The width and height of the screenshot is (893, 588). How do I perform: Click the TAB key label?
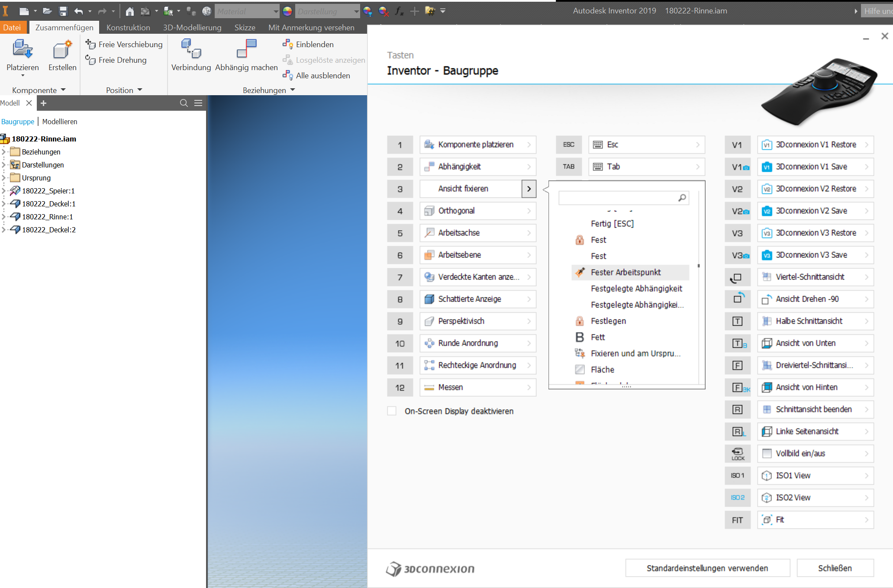tap(569, 167)
